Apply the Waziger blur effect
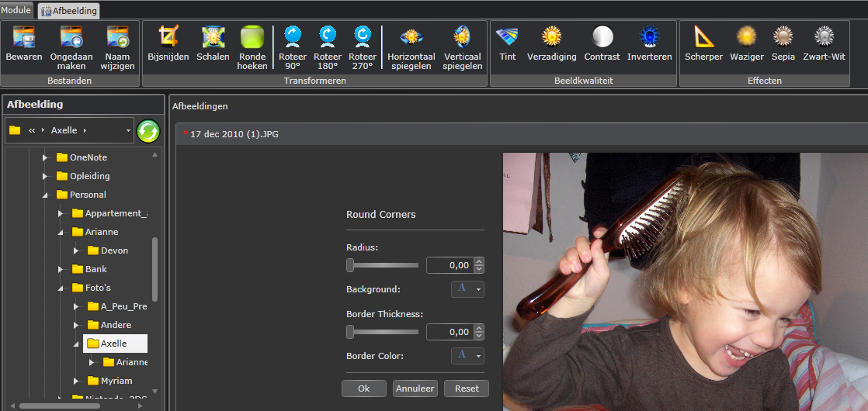 [x=746, y=36]
